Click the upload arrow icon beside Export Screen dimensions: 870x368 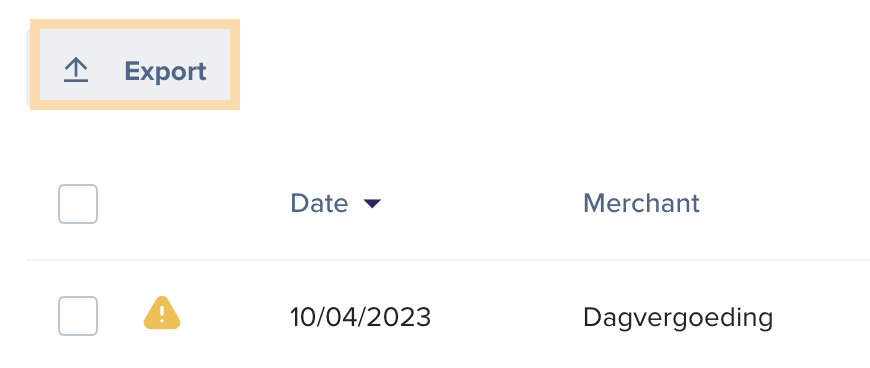75,71
